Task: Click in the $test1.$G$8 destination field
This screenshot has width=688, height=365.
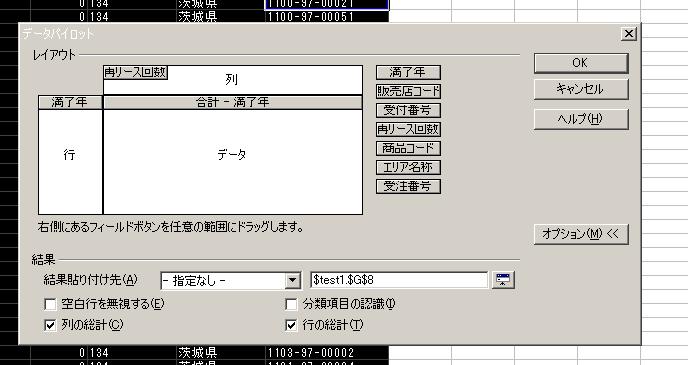Action: click(x=399, y=280)
